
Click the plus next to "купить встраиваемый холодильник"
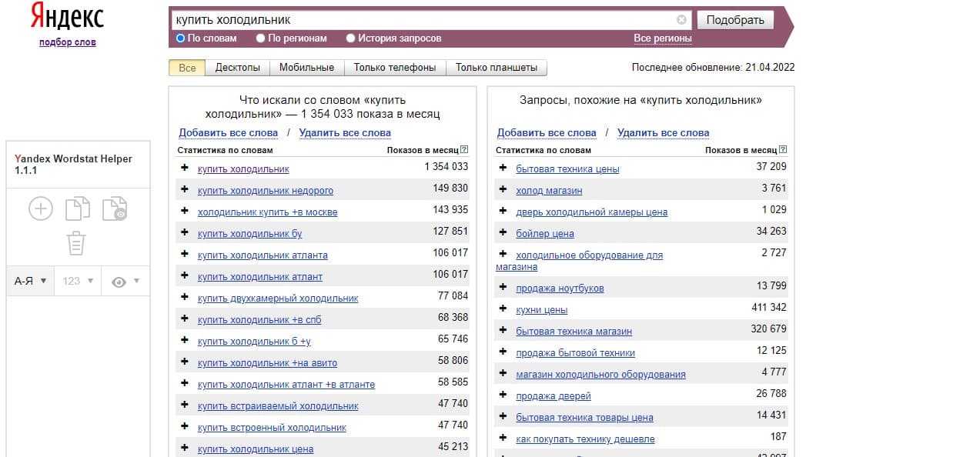click(x=185, y=405)
